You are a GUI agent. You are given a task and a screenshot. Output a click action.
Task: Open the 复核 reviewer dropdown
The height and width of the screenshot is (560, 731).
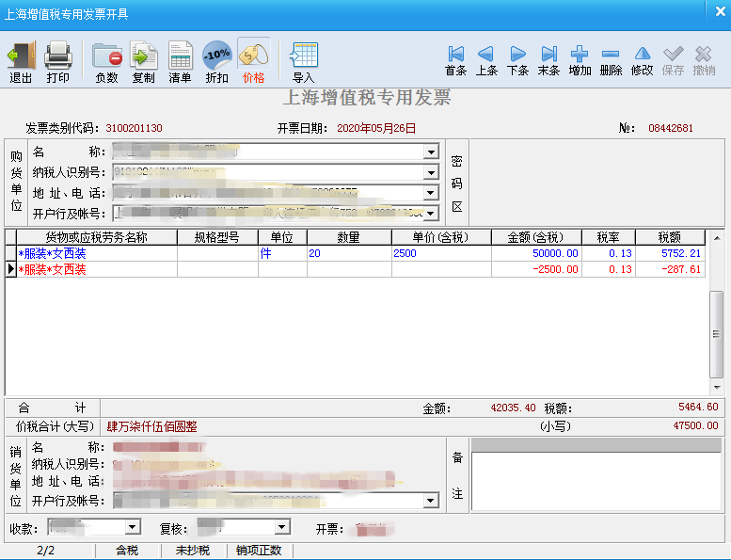281,527
